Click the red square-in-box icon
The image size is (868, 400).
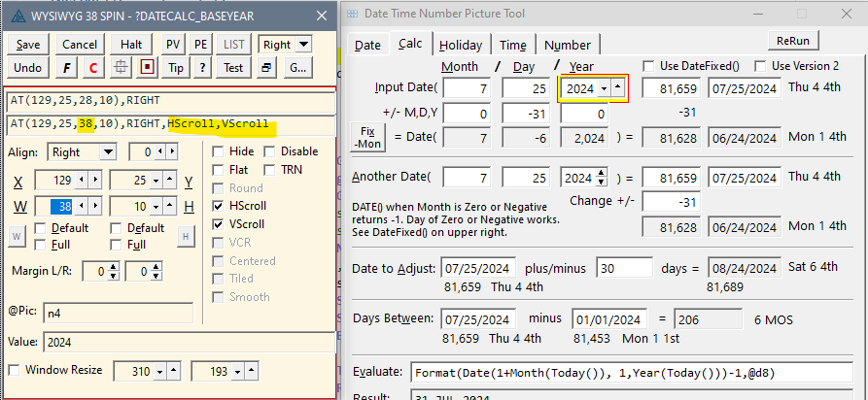pyautogui.click(x=148, y=68)
